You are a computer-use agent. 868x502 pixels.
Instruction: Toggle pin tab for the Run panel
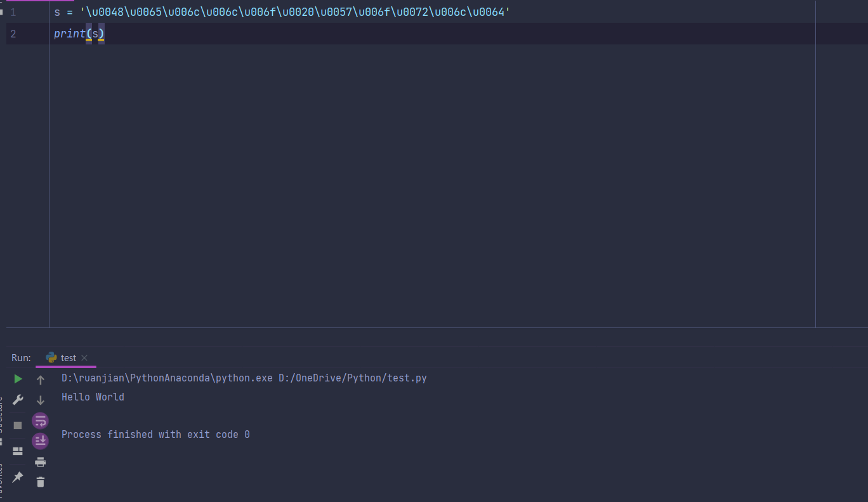(x=18, y=477)
